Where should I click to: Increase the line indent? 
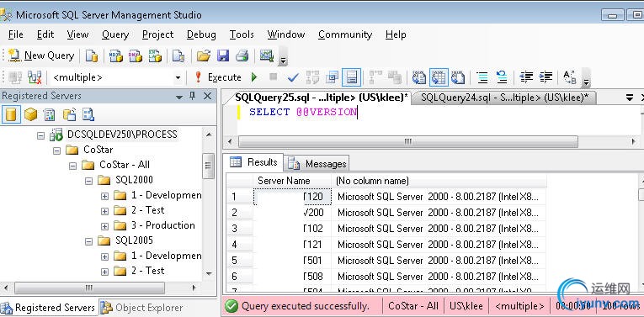tap(546, 77)
